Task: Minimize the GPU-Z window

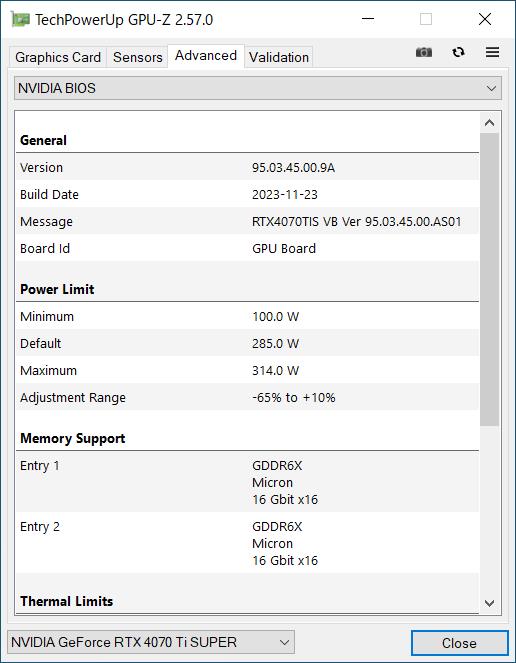Action: coord(368,19)
